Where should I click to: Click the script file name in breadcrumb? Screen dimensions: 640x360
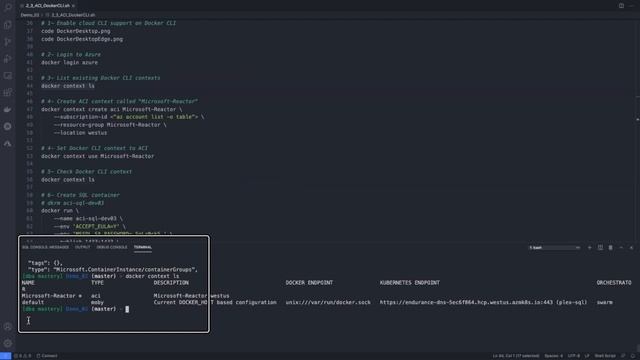coord(73,15)
